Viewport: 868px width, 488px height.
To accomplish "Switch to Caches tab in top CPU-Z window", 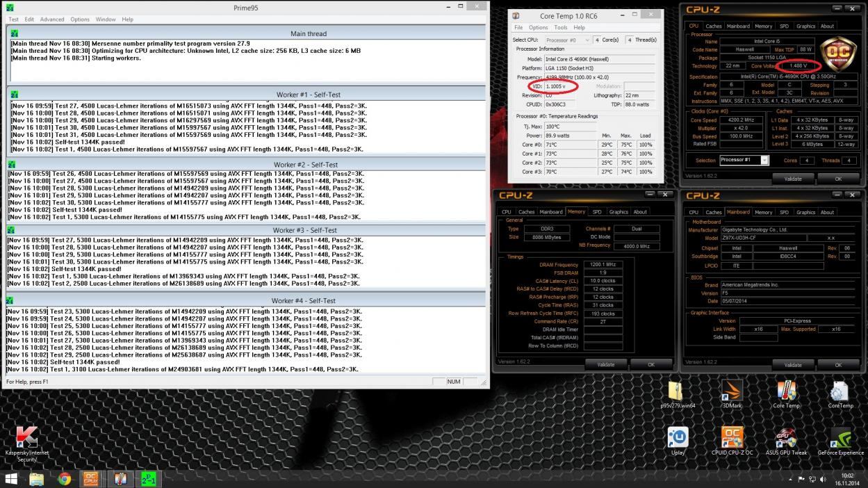I will tap(714, 26).
